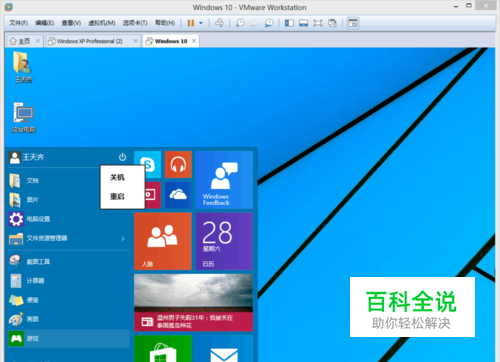Choose 关机 shut down from power popup

point(117,177)
